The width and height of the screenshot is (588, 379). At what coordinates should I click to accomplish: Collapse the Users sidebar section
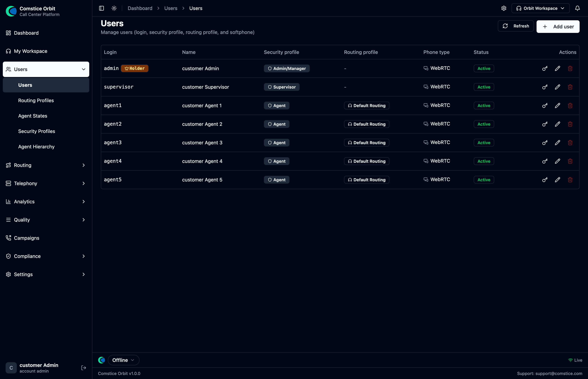pos(46,69)
